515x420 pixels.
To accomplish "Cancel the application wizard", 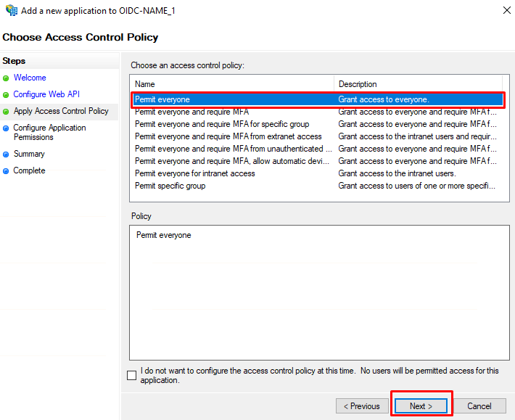I will (479, 406).
